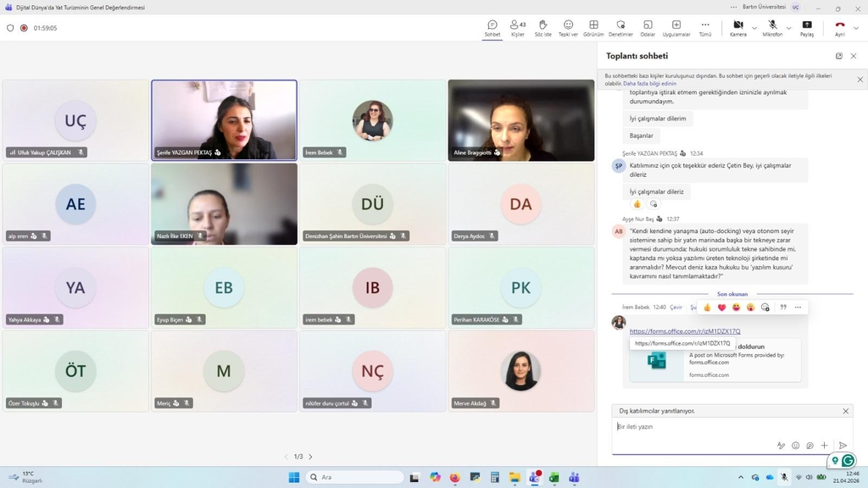The image size is (868, 488).
Task: Expand the Mikrofon options dropdown arrow
Action: point(789,28)
